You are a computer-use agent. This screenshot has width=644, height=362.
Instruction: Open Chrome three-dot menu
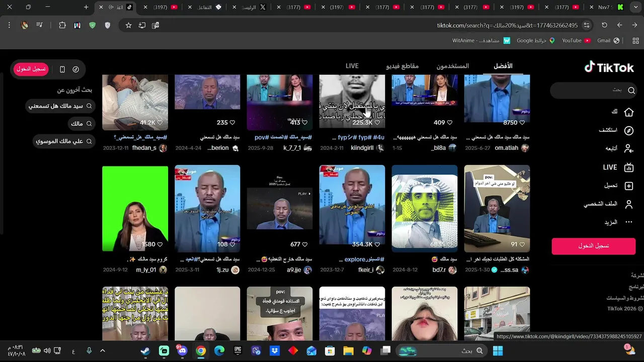coord(9,25)
